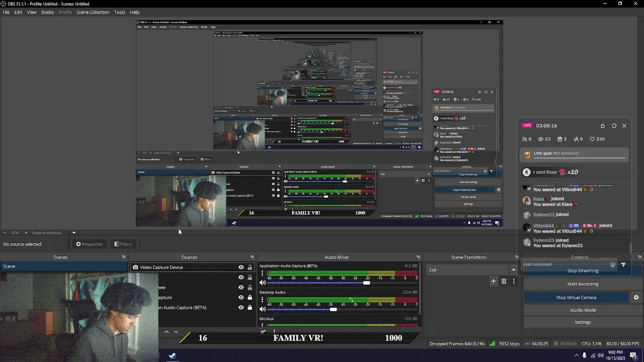Pop out the Scenes dock
The width and height of the screenshot is (644, 362).
point(124,257)
